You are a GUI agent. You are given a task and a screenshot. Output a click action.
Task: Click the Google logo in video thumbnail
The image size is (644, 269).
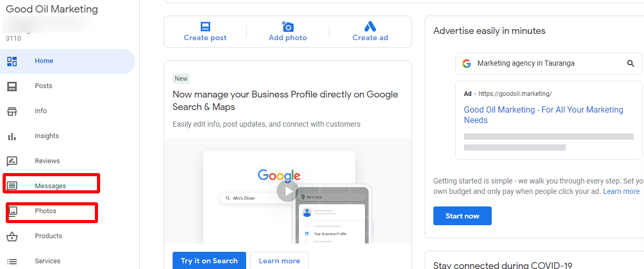(279, 176)
